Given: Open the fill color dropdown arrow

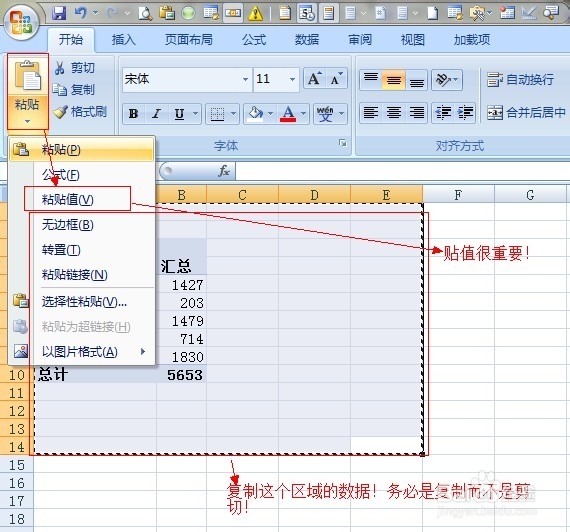Looking at the screenshot, I should point(270,114).
